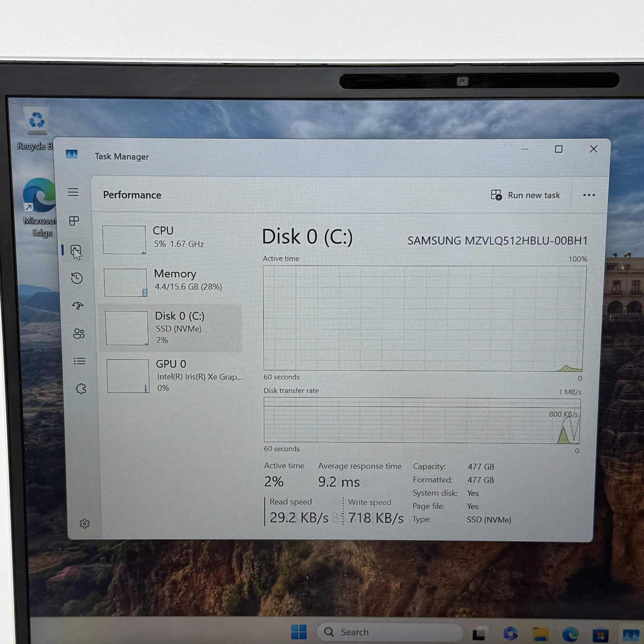Close the Task Manager window

pyautogui.click(x=593, y=149)
